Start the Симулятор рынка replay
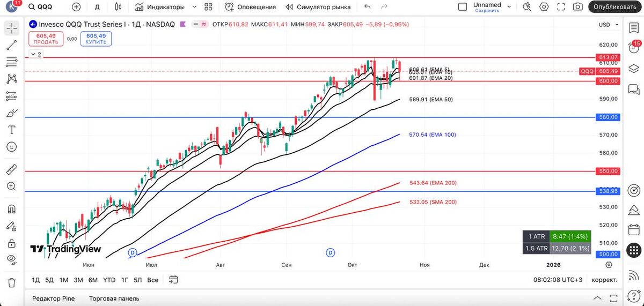 pos(318,7)
